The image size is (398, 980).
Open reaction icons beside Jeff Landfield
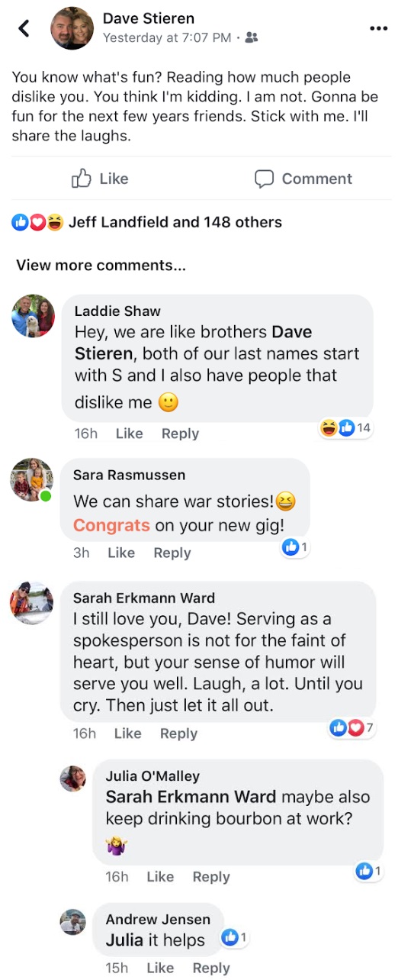(x=37, y=222)
